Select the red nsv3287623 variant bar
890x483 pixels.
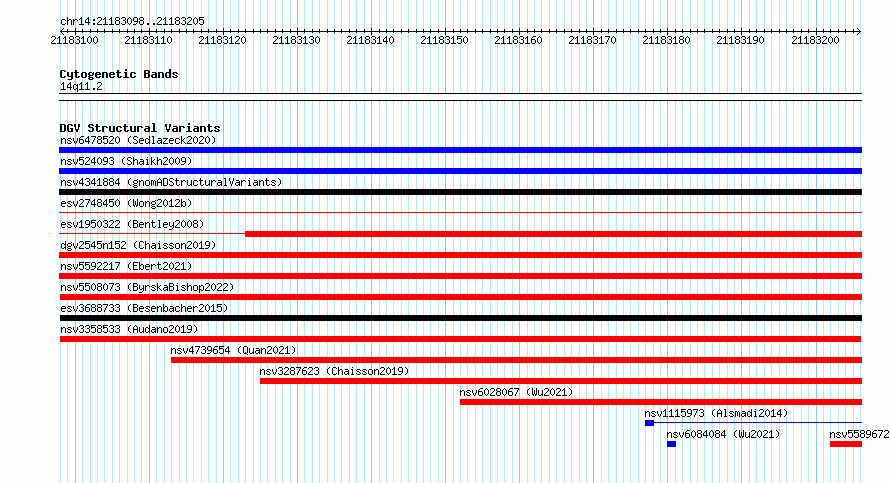[x=561, y=381]
